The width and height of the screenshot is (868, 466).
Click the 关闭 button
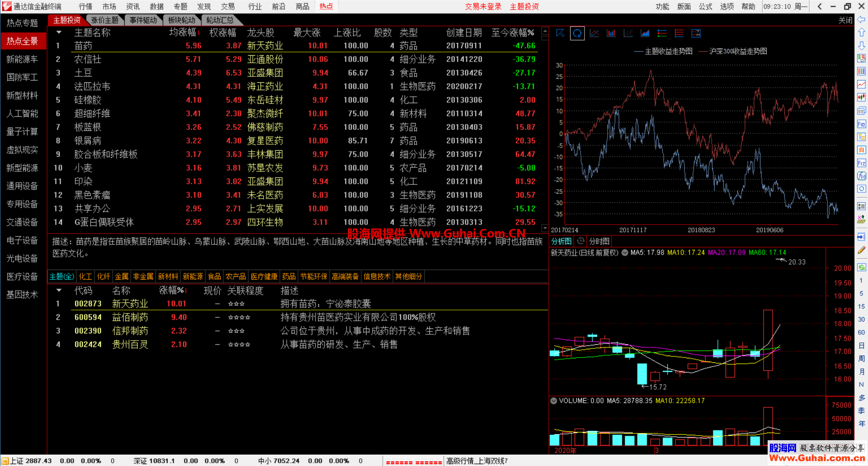[x=845, y=20]
